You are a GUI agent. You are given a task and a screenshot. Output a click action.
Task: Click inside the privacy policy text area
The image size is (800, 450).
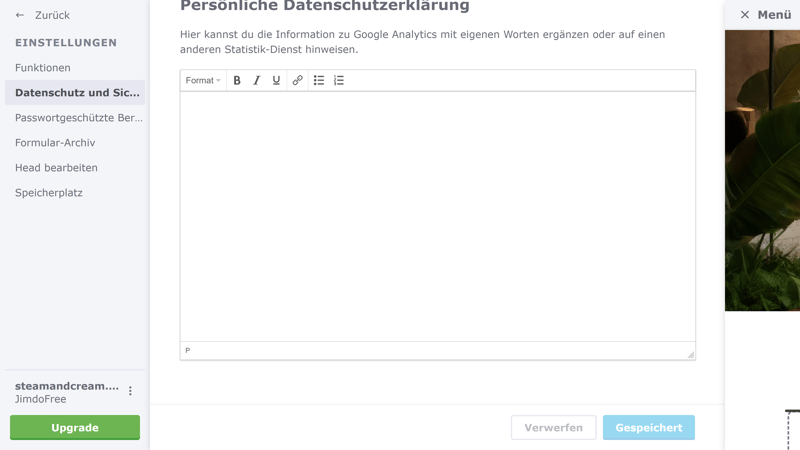tap(437, 215)
